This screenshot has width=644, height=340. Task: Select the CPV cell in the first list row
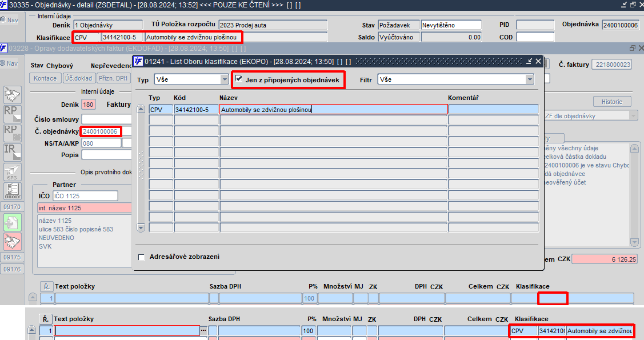[161, 109]
